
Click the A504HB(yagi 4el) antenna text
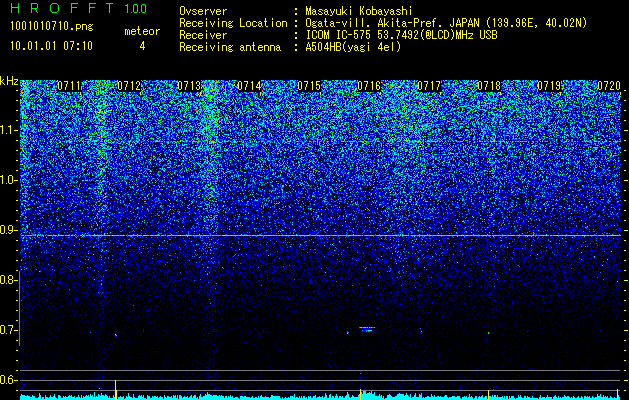[x=353, y=47]
